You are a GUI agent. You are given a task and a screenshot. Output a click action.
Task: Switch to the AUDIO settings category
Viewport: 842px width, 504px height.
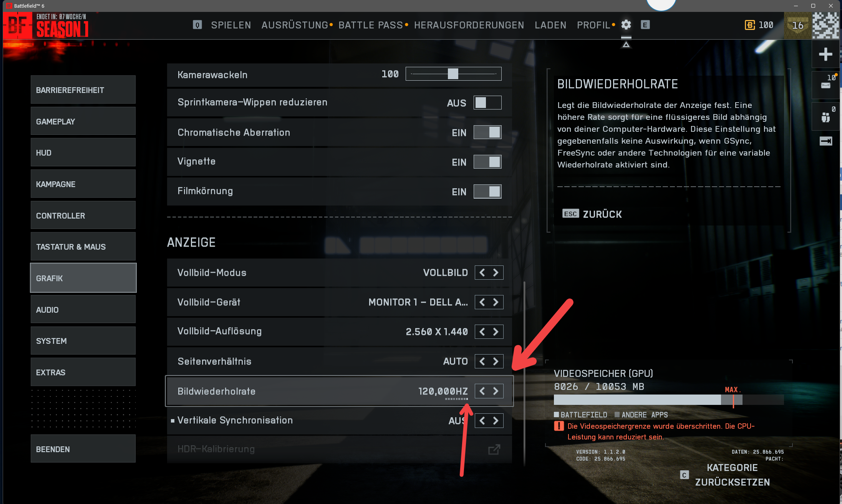click(x=83, y=310)
